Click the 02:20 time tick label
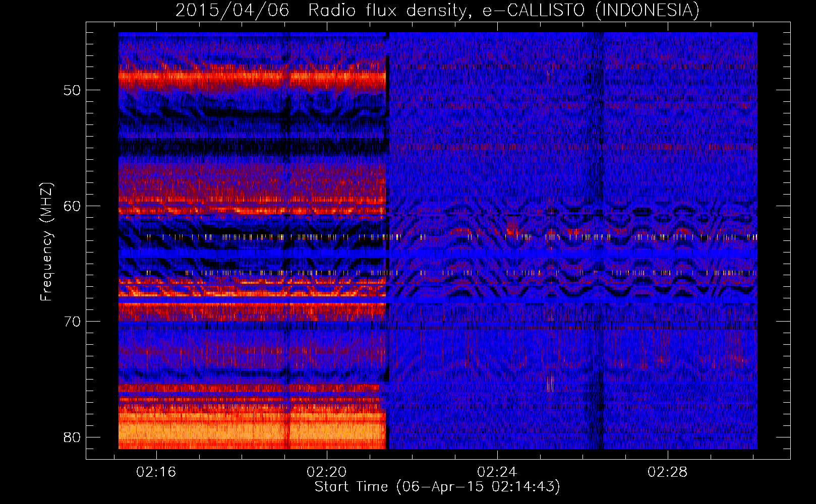Screen dimensions: 816x504 327,472
